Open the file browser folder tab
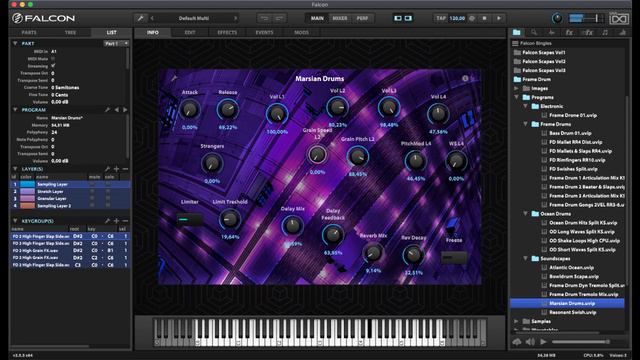 (x=517, y=32)
